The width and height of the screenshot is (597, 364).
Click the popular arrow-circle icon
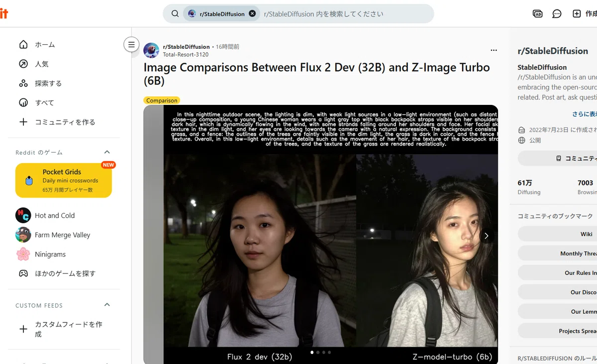23,64
